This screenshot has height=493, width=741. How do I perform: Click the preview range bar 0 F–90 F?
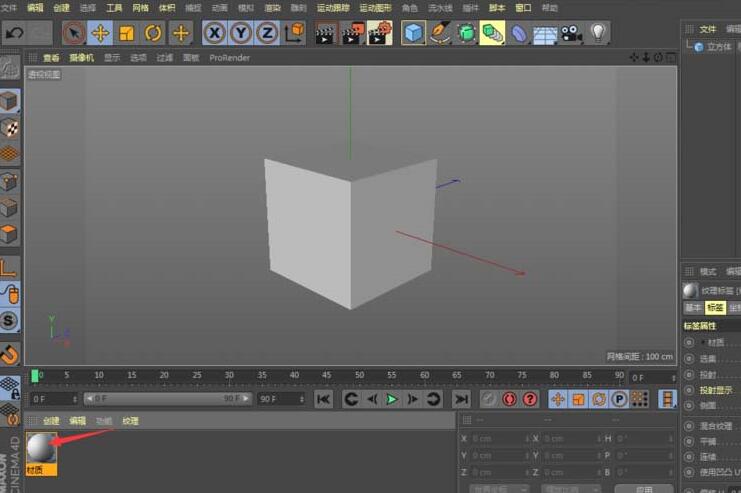[x=168, y=399]
